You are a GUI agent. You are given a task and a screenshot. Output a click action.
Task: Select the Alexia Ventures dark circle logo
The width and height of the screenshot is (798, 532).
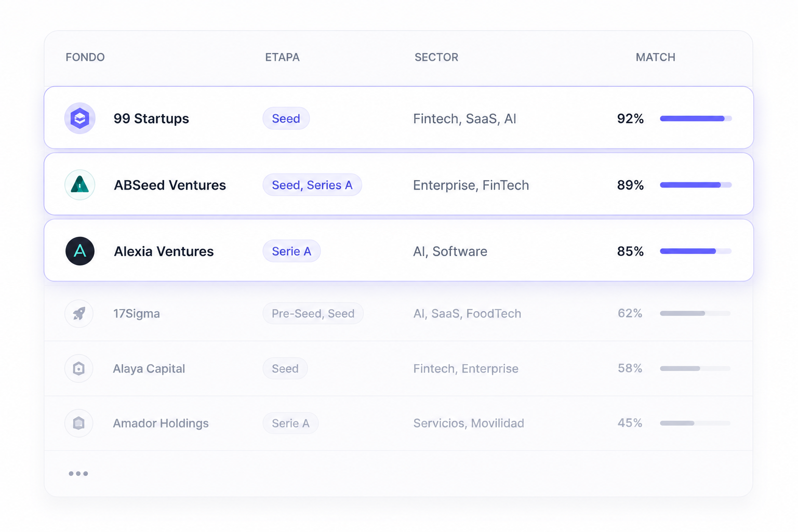79,251
